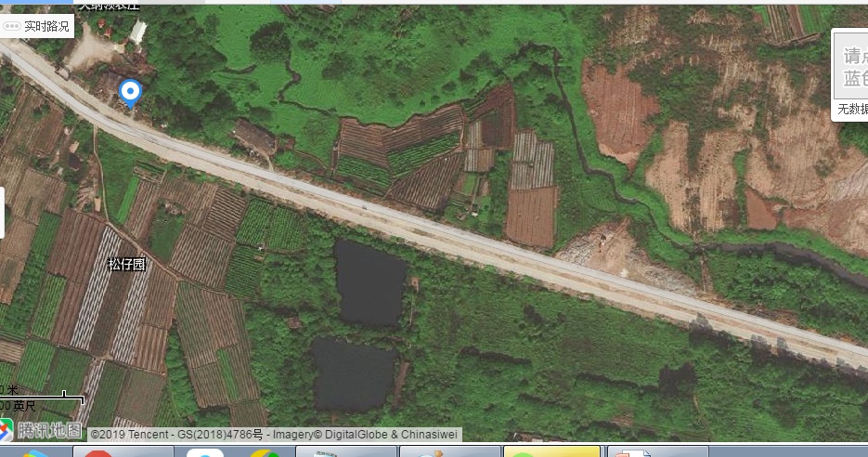Click the white-roofed building near top-left
The height and width of the screenshot is (457, 868).
pos(138,33)
